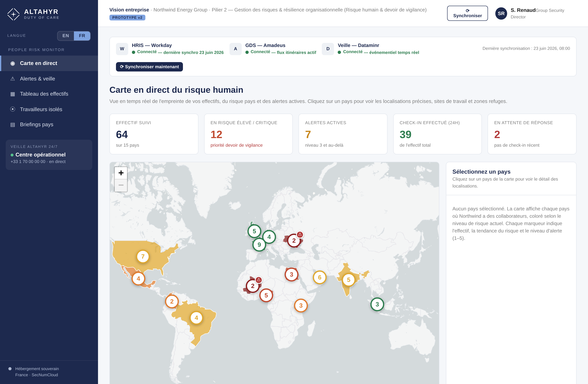This screenshot has height=384, width=588.
Task: Select the Brazil marker showing 4
Action: coord(196,318)
